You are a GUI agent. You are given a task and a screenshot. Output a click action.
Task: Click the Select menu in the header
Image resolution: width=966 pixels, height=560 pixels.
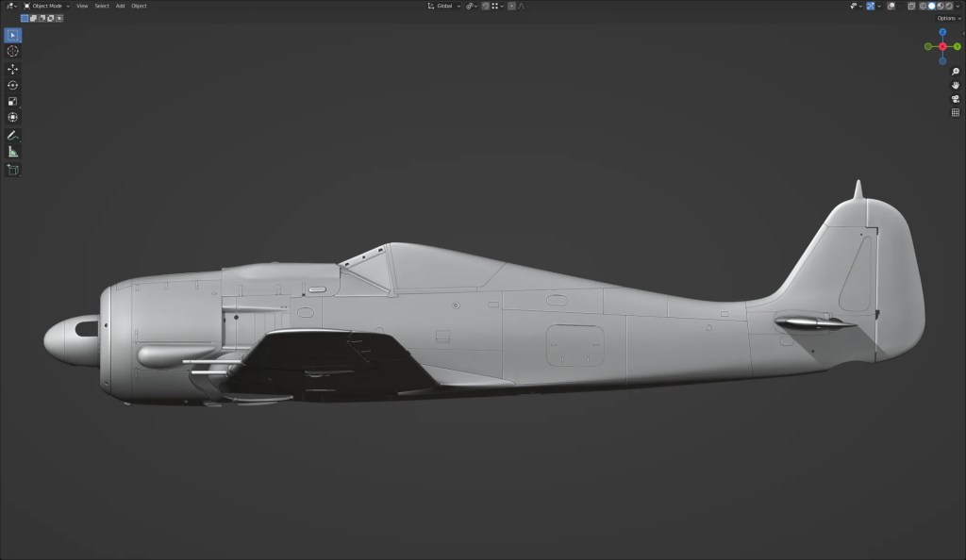[x=101, y=6]
